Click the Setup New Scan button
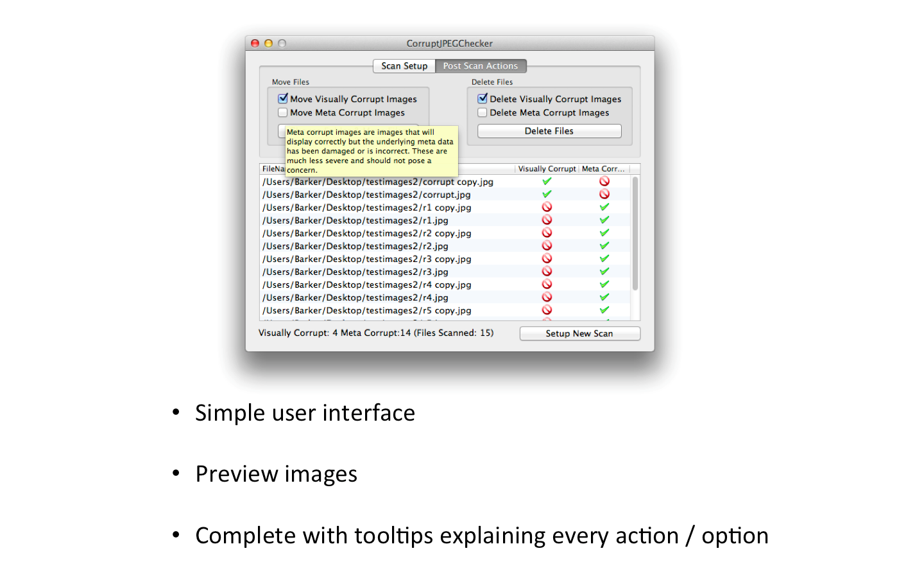The width and height of the screenshot is (924, 578). (579, 333)
